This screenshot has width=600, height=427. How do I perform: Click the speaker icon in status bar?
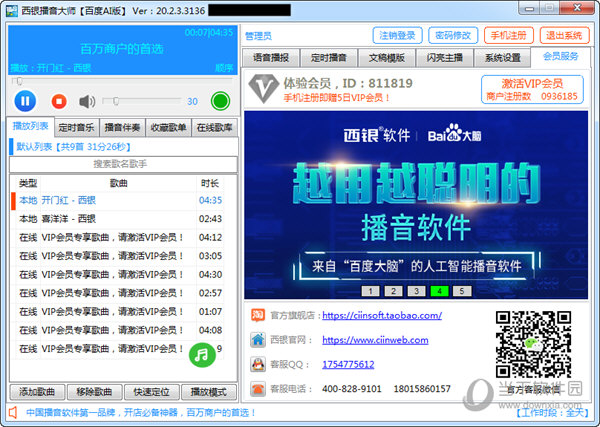(13, 412)
